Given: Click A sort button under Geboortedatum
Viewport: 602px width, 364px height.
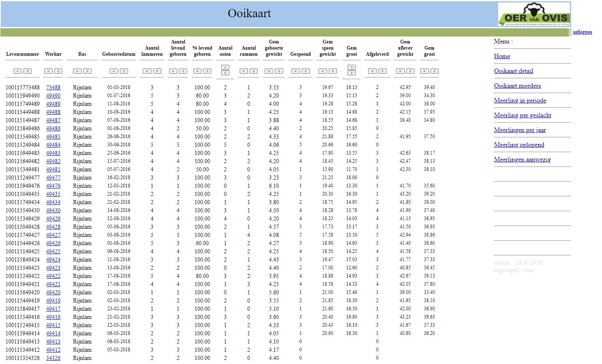Looking at the screenshot, I should 114,71.
